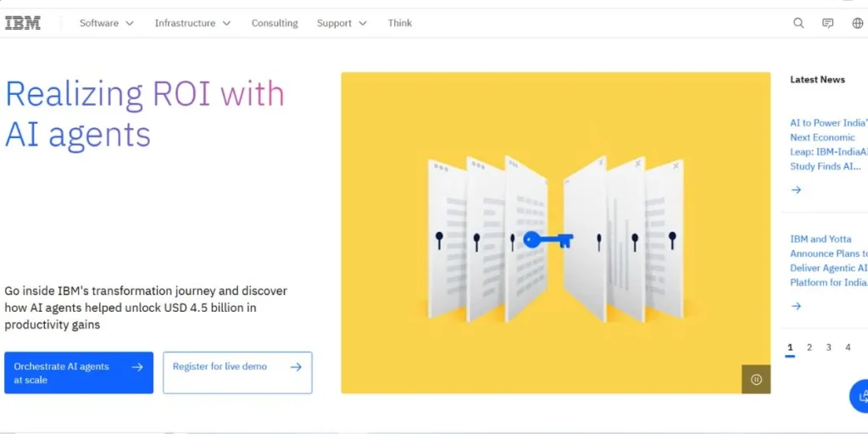Click the Go inside IBM's transformation journey paragraph
The height and width of the screenshot is (434, 868).
pyautogui.click(x=146, y=308)
